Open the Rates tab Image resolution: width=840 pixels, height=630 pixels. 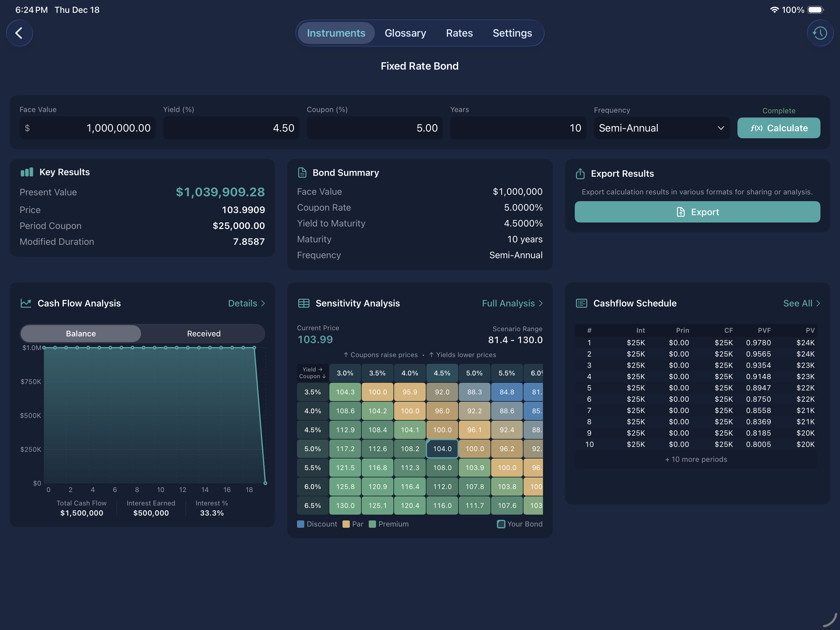point(459,33)
